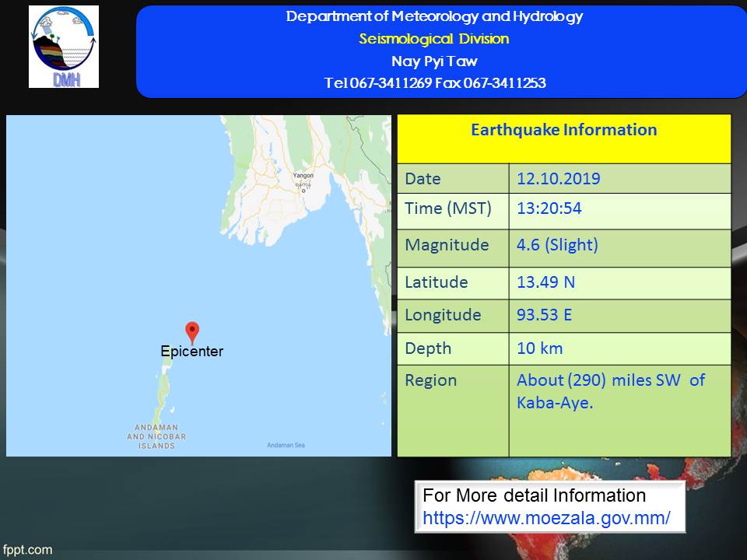Click the region text mentioning Kaba-Aye

coord(610,391)
